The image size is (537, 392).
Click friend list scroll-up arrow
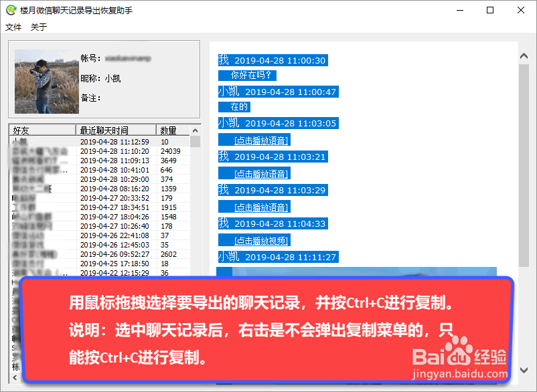point(196,130)
